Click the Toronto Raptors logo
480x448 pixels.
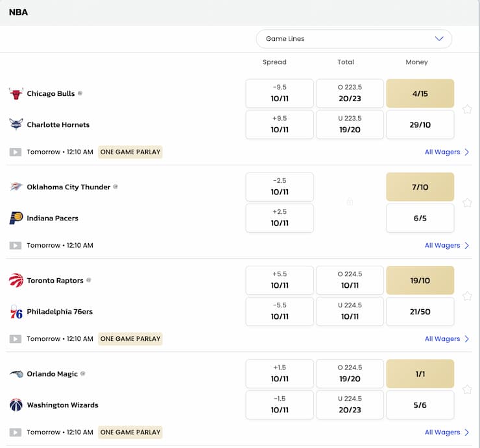[16, 280]
